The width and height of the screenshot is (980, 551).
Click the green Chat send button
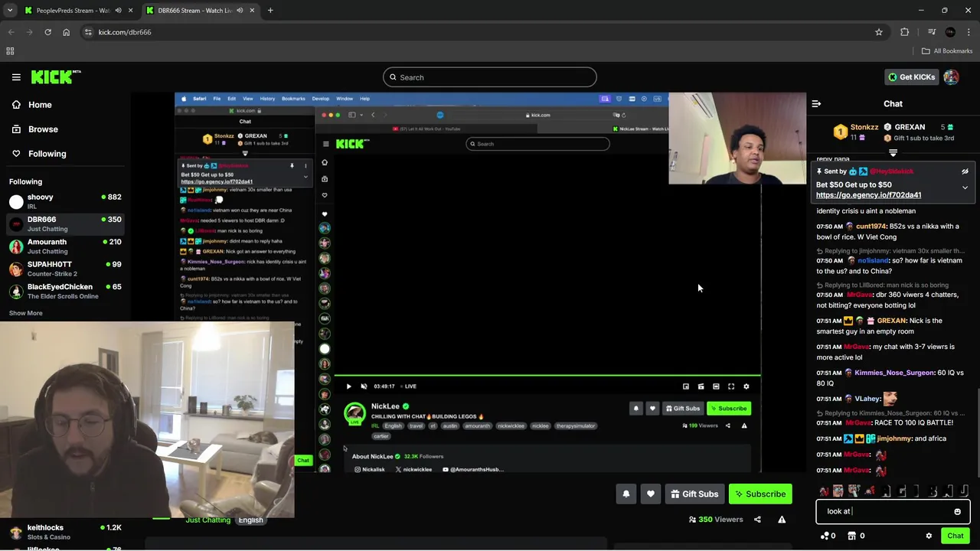point(955,536)
